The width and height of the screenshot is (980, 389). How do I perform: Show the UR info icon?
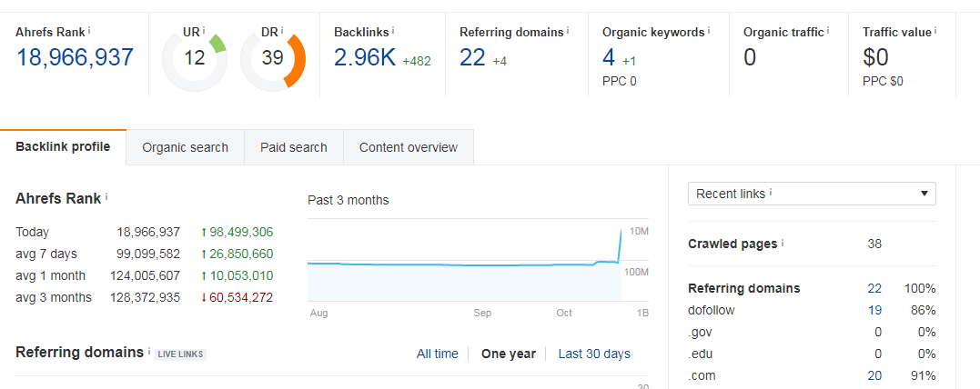pyautogui.click(x=205, y=29)
